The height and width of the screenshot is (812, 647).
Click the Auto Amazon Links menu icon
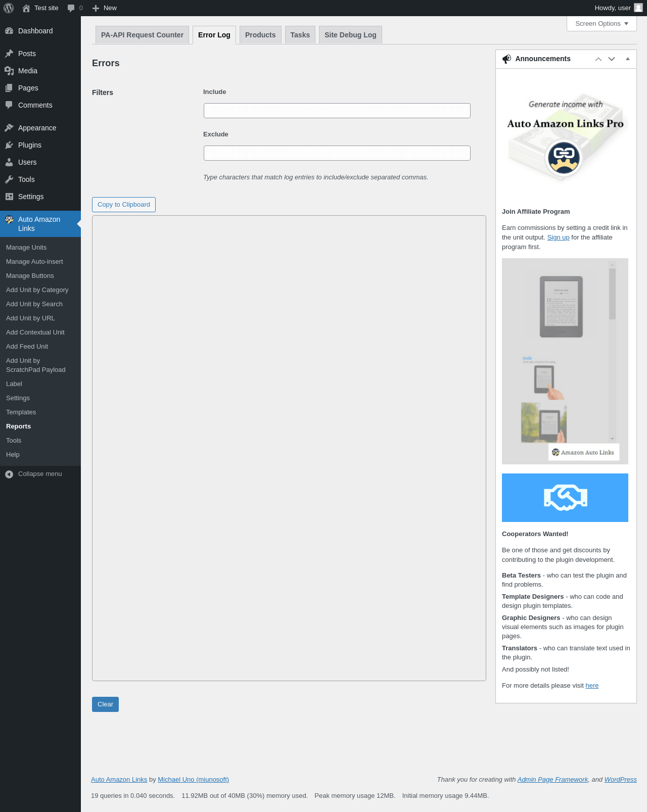tap(9, 219)
